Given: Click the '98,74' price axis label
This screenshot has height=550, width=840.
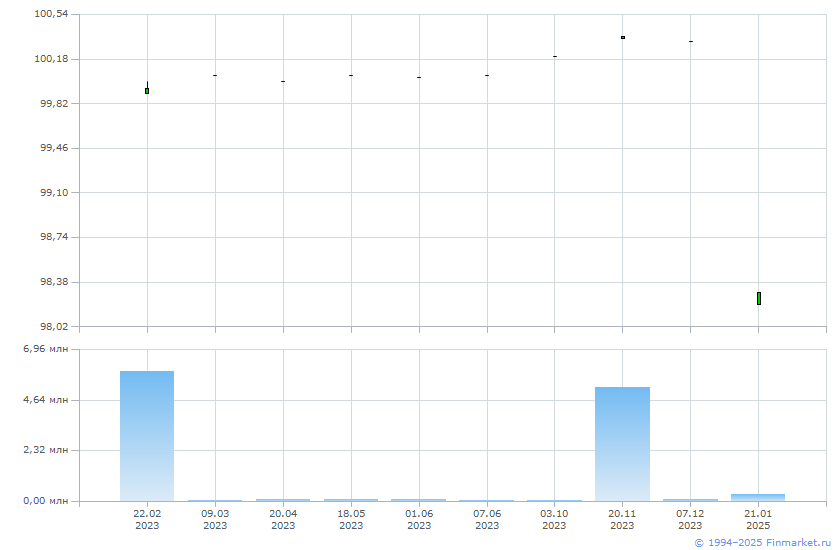Looking at the screenshot, I should 54,237.
